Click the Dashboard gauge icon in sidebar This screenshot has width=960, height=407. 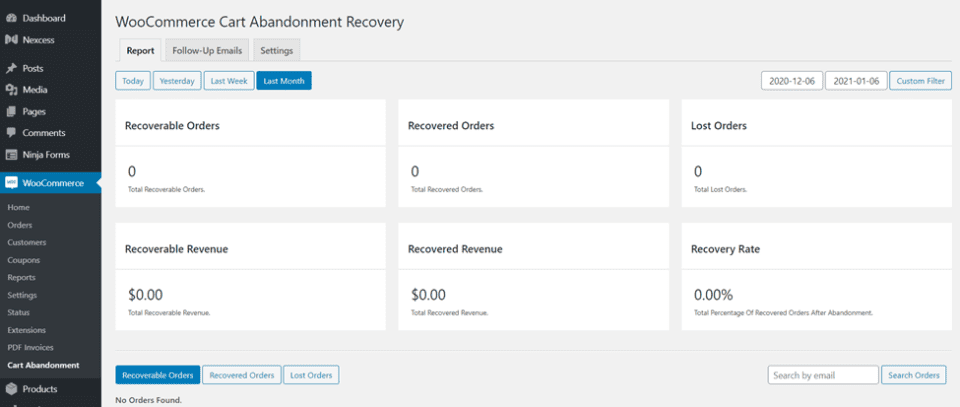tap(11, 18)
